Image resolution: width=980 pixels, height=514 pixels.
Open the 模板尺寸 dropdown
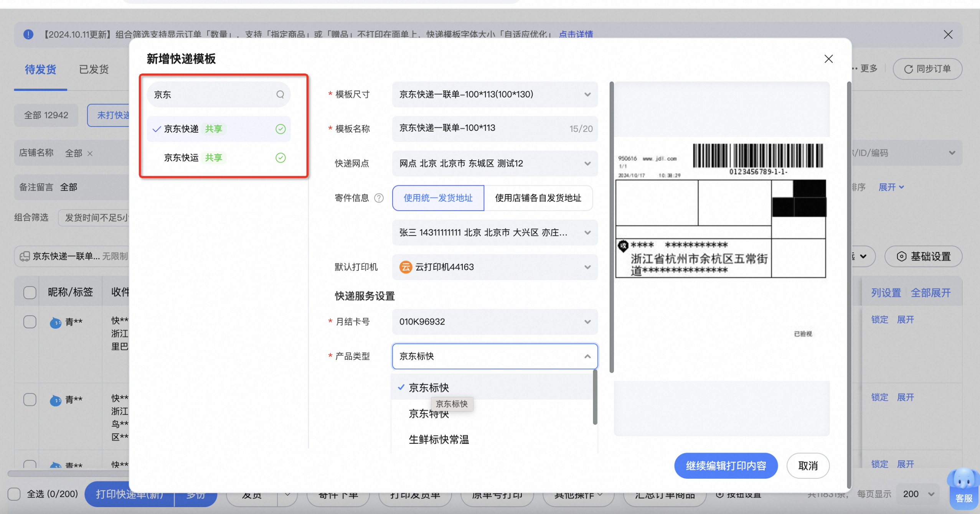point(495,94)
